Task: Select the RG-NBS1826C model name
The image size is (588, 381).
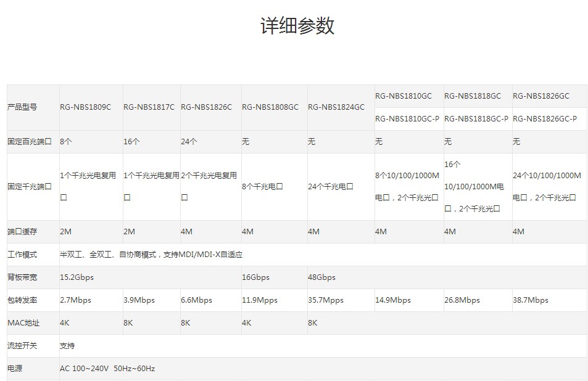Action: point(206,107)
